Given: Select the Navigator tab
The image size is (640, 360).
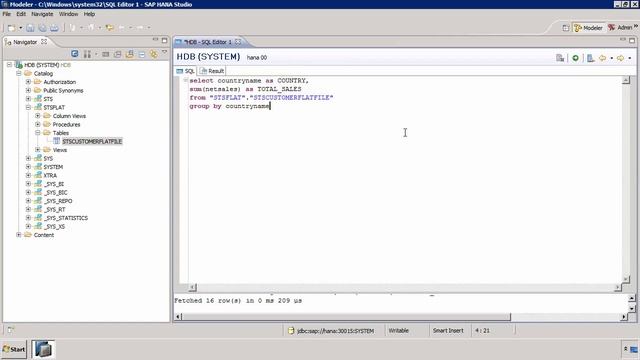Looking at the screenshot, I should (x=25, y=42).
